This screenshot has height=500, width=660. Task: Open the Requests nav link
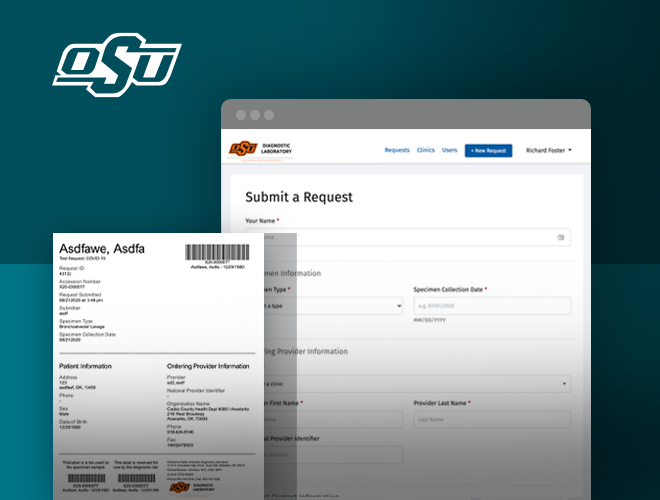click(397, 150)
